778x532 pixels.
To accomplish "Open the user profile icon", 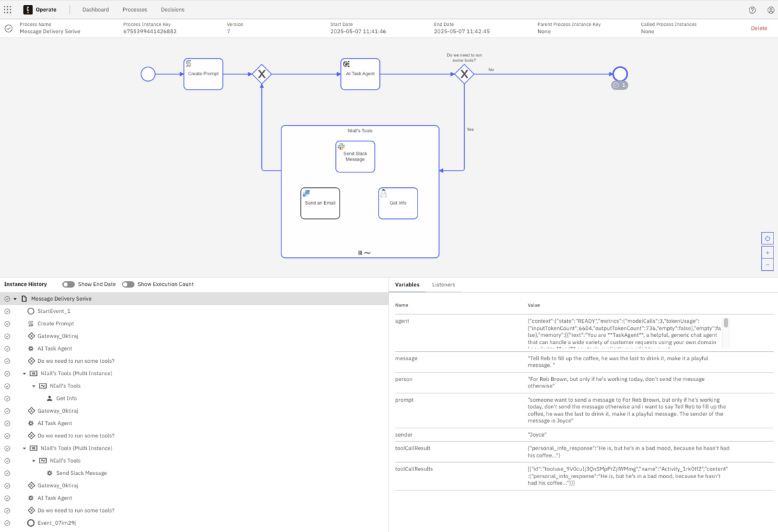I will [770, 10].
